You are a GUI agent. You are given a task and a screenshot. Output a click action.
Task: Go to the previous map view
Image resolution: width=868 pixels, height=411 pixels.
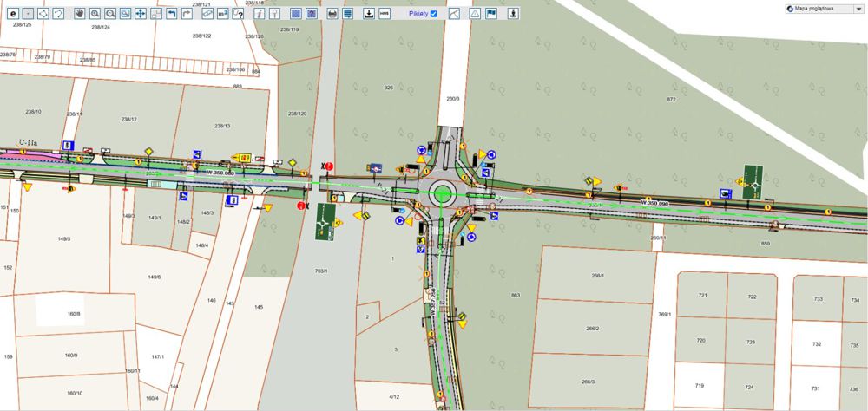[172, 14]
